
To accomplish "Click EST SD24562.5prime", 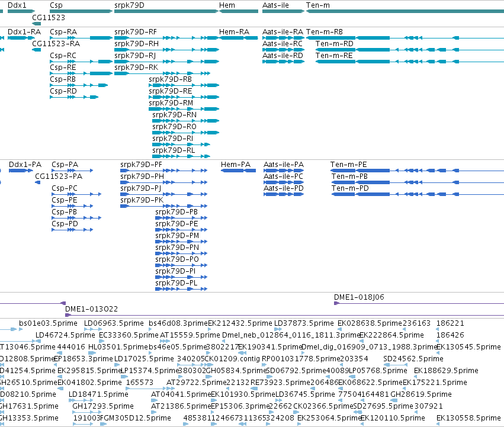I will point(413,359).
